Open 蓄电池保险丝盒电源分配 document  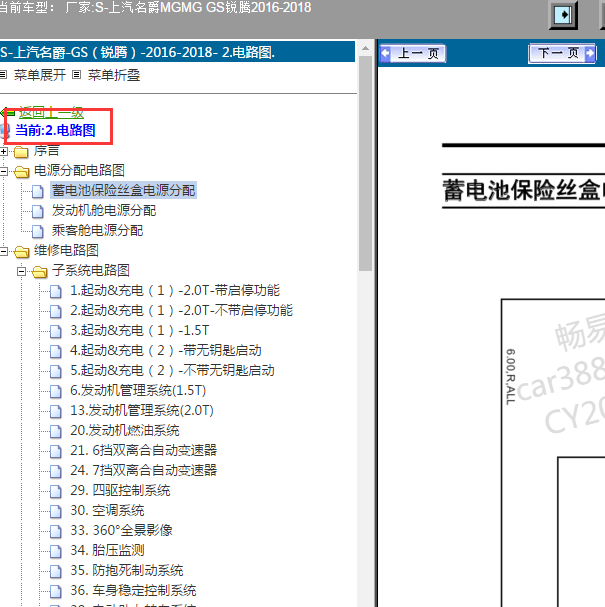click(123, 190)
